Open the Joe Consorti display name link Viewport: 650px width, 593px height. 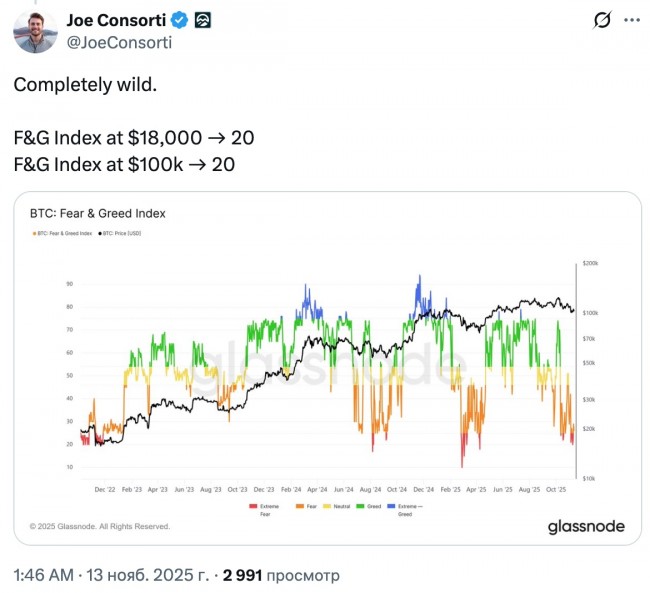pyautogui.click(x=116, y=19)
